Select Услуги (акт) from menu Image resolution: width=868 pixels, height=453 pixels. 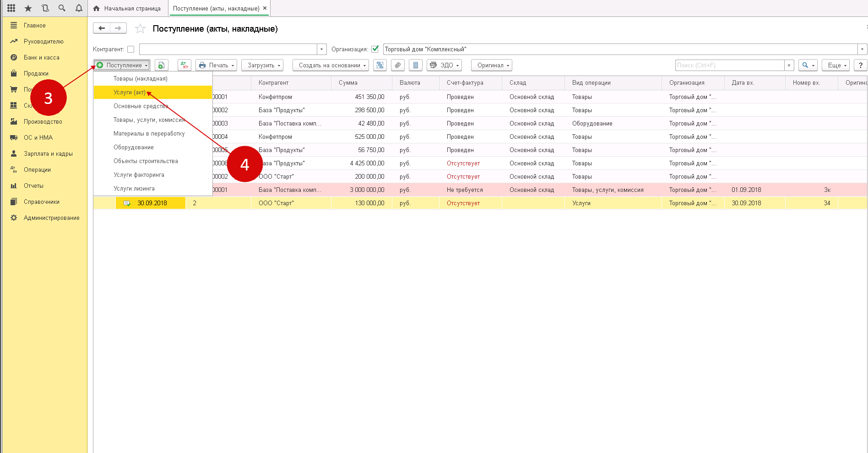tap(130, 93)
